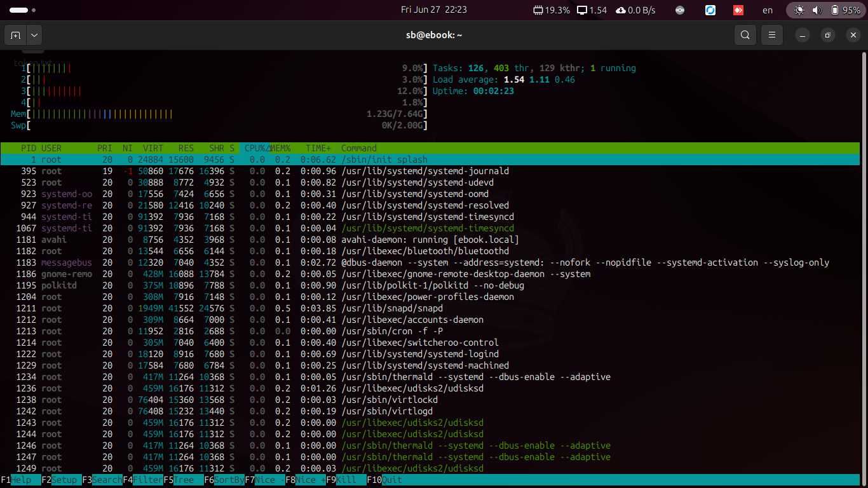
Task: Toggle F5 Tree view
Action: click(x=184, y=480)
